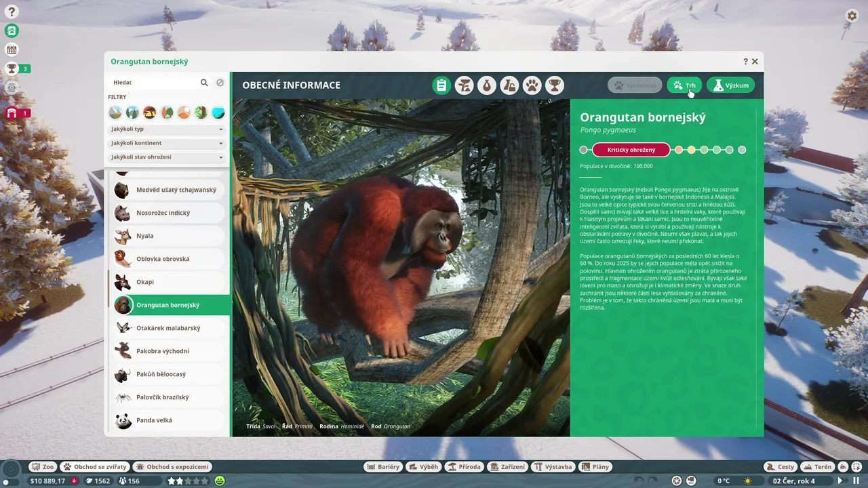Image resolution: width=868 pixels, height=488 pixels.
Task: Select the food sack tab icon
Action: click(x=487, y=85)
